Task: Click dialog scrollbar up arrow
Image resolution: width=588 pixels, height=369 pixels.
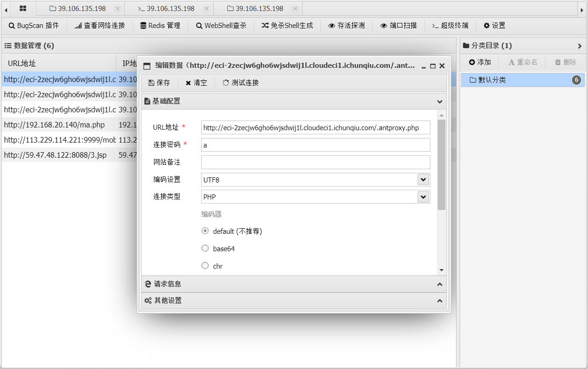Action: [442, 116]
